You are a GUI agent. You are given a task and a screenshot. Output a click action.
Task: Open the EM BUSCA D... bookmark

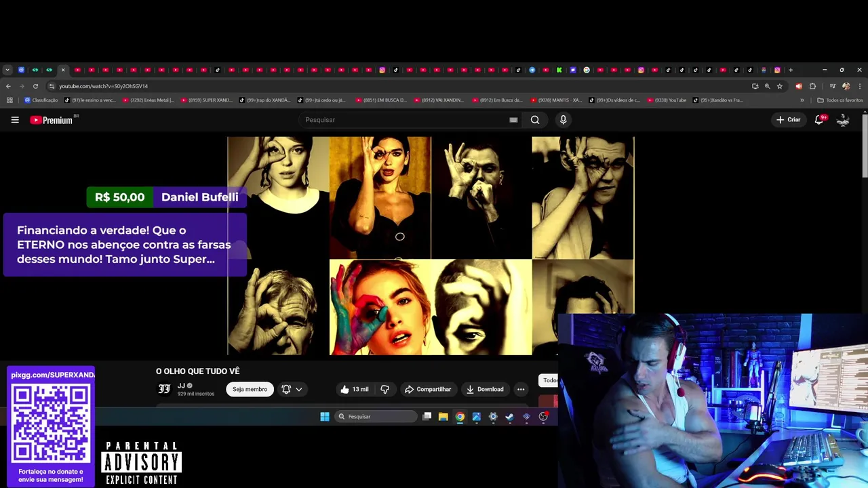[381, 100]
